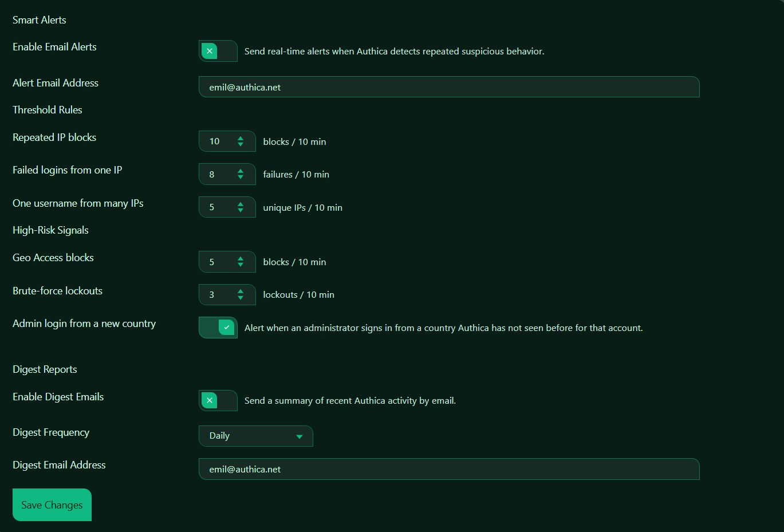This screenshot has height=532, width=784.
Task: Increase Geo Access blocks threshold
Action: tap(241, 258)
